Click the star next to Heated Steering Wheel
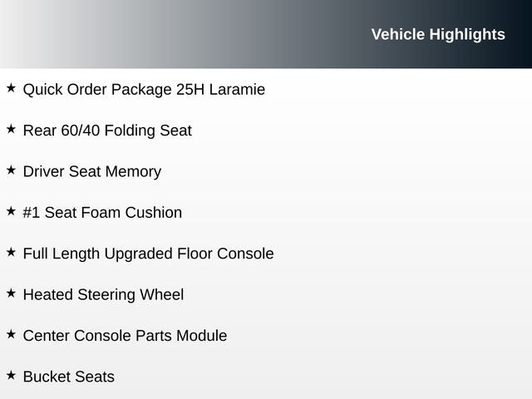The width and height of the screenshot is (532, 399). (11, 293)
